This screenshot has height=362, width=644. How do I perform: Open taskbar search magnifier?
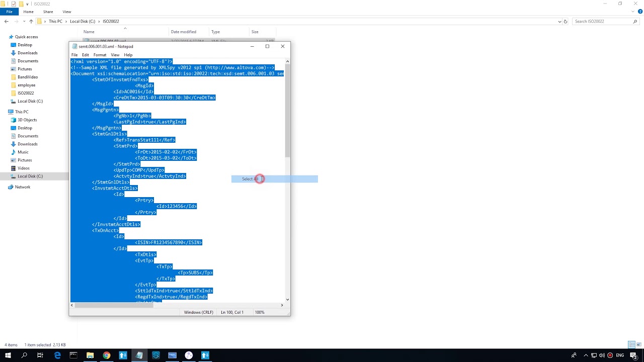click(x=24, y=355)
